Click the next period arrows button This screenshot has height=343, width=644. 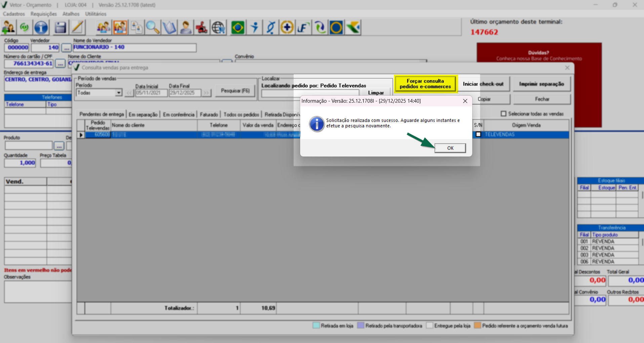click(206, 93)
